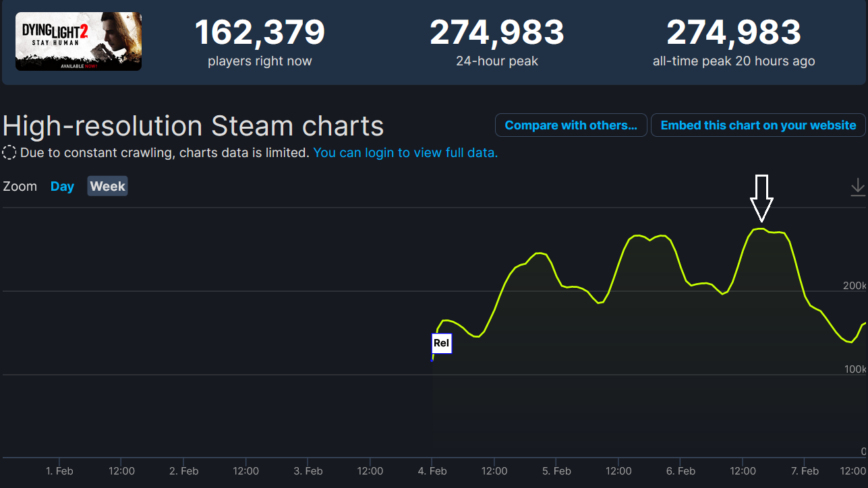Click the '100k' y-axis label
This screenshot has width=868, height=488.
pos(855,369)
